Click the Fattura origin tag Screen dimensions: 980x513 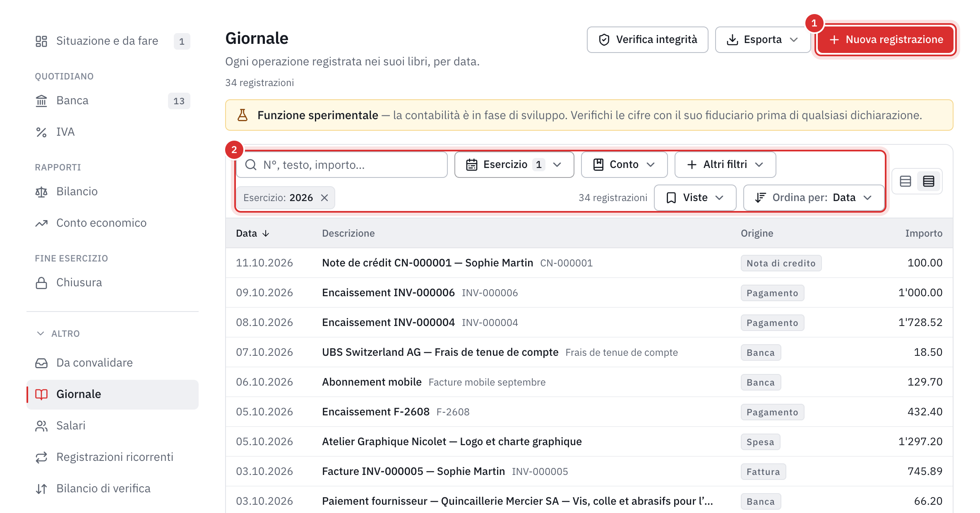763,472
